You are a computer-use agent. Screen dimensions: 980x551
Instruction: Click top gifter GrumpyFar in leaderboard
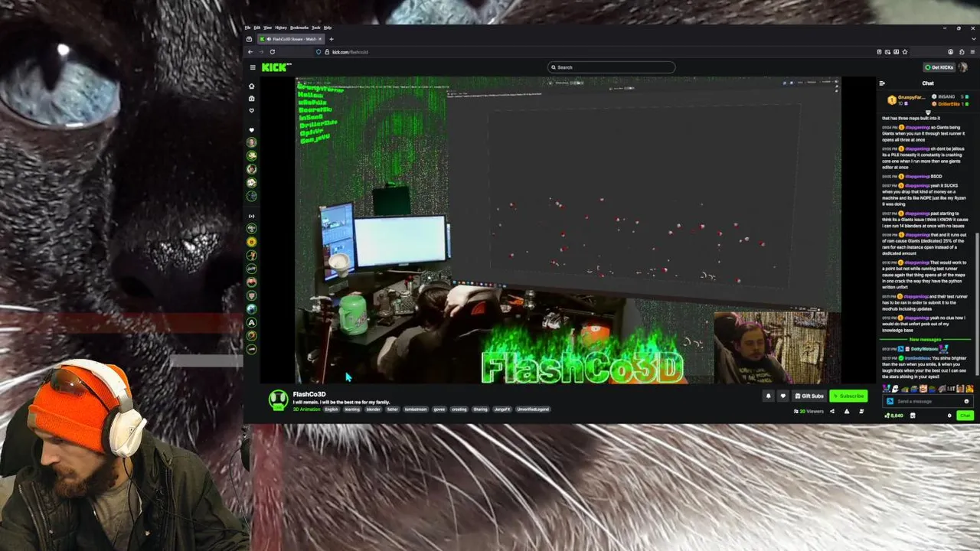point(906,99)
